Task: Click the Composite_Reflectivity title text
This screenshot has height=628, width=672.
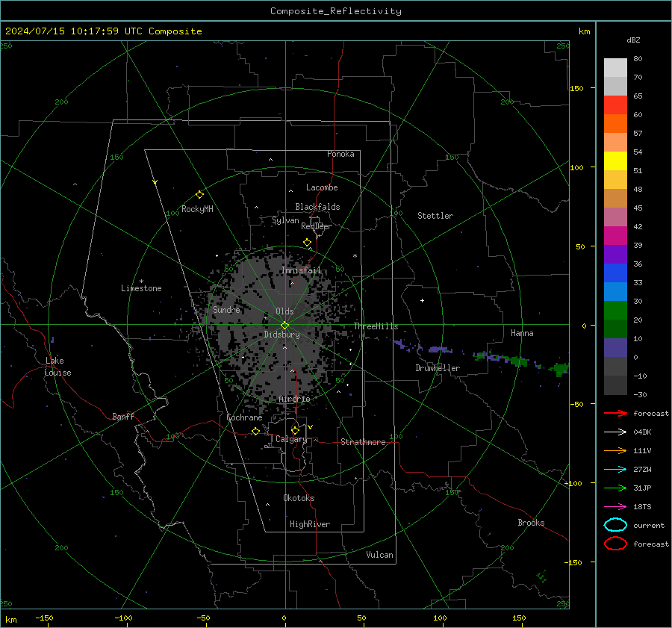Action: [336, 11]
